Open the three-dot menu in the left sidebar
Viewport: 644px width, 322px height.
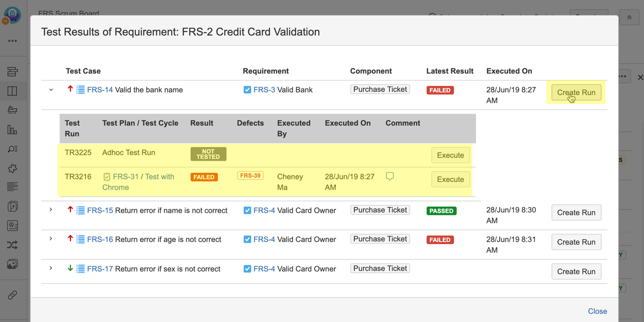point(12,41)
